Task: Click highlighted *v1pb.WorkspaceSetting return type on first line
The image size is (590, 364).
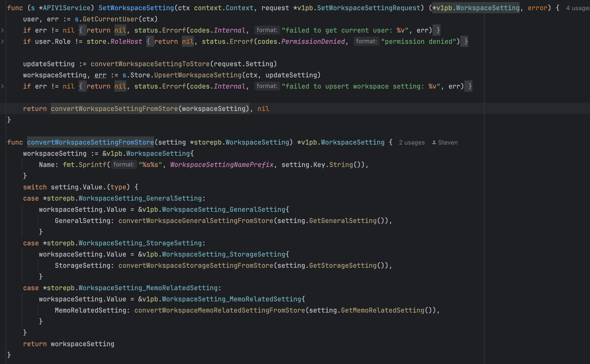Action: [476, 8]
